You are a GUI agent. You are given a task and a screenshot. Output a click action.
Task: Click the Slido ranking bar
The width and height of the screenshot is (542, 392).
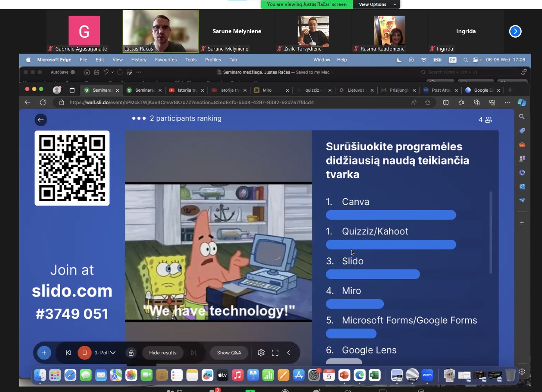373,274
